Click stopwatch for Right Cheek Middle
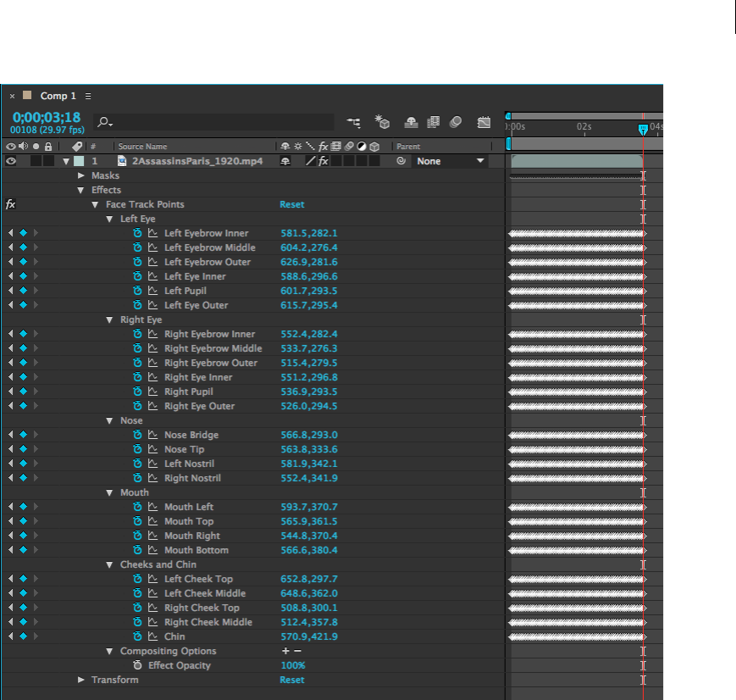 point(137,622)
